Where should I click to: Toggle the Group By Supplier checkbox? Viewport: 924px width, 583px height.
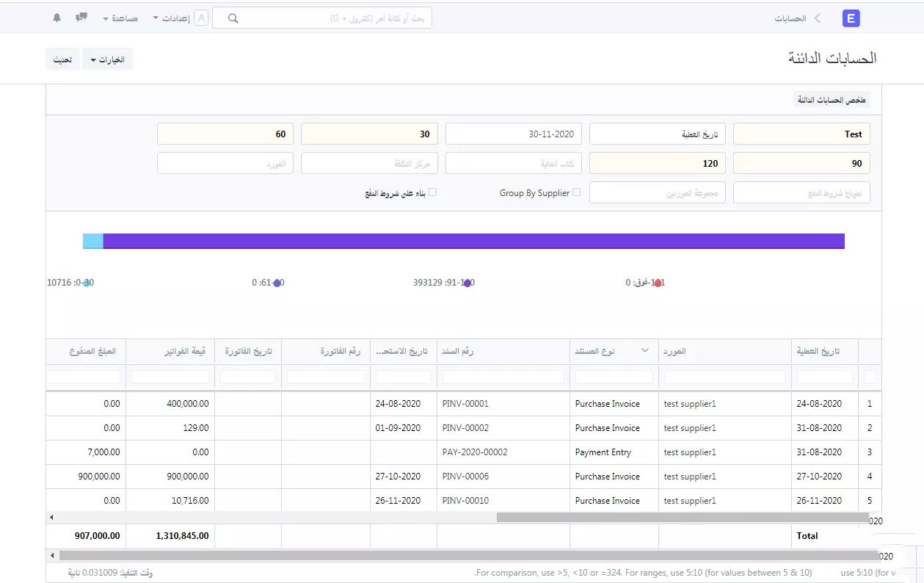[576, 192]
